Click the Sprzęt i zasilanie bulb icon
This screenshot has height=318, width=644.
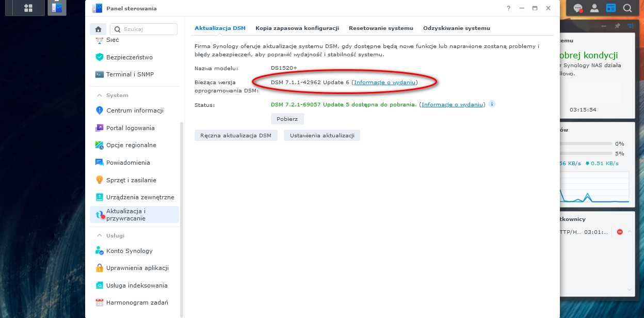click(x=100, y=180)
